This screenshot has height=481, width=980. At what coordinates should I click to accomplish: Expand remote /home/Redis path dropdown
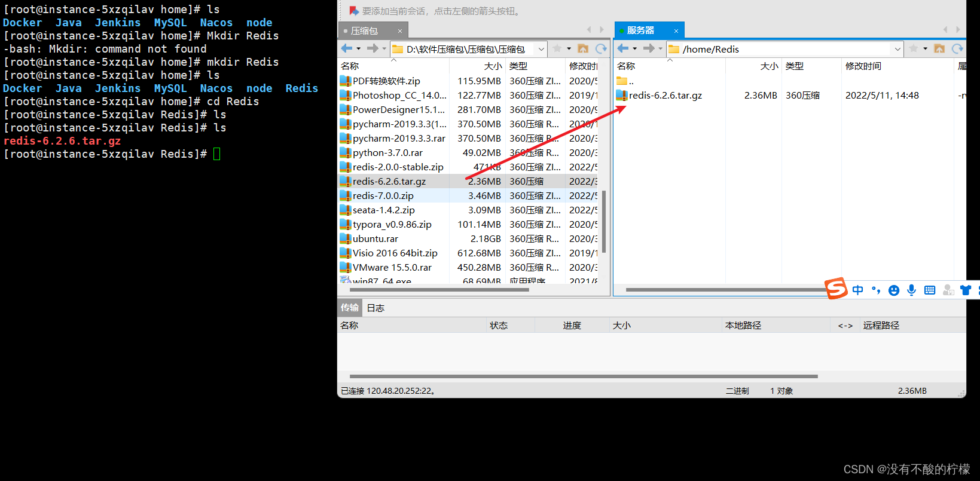click(897, 49)
